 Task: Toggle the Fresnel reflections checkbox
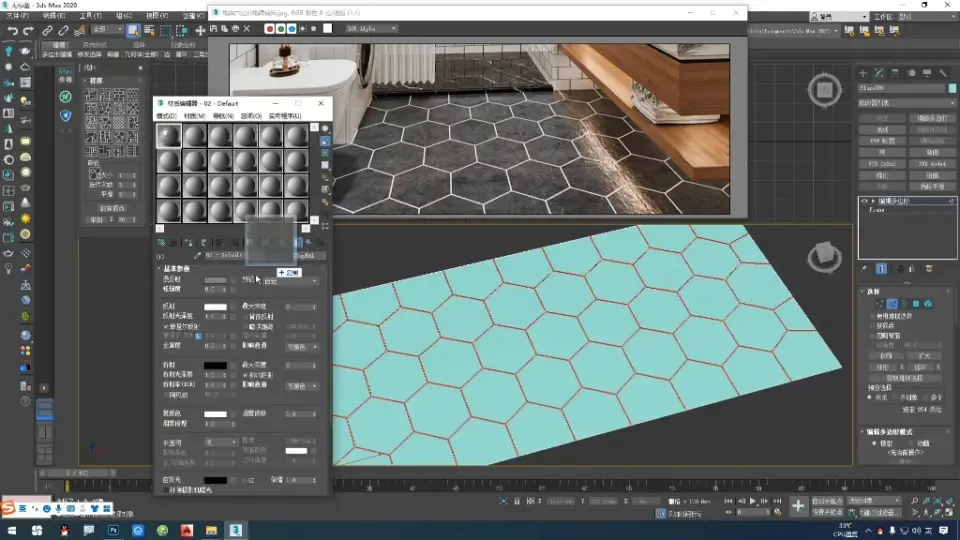click(166, 326)
